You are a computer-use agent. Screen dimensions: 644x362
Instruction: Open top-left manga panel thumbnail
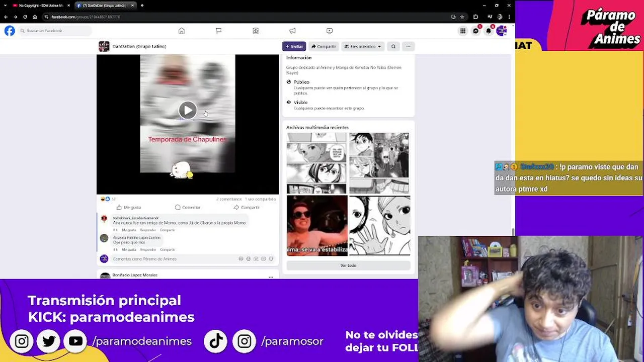click(316, 163)
